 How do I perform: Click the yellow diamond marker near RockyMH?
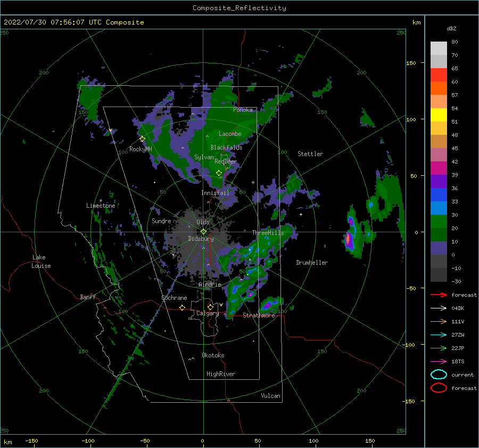[142, 139]
